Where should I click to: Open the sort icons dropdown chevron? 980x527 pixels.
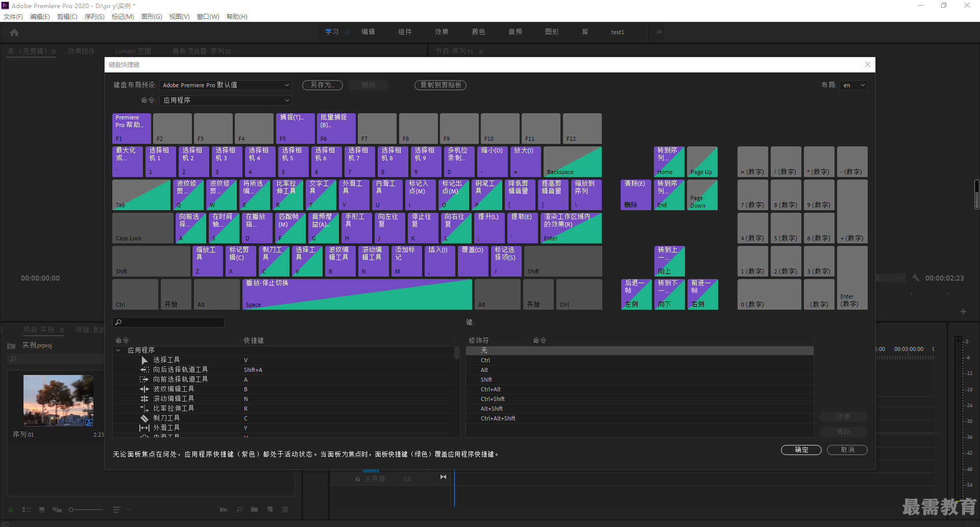click(x=129, y=510)
